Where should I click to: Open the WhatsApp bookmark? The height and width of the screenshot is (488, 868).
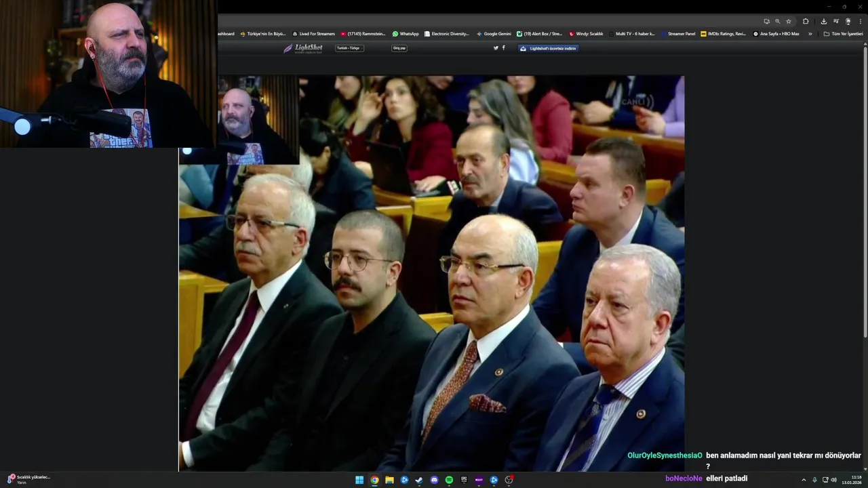406,33
